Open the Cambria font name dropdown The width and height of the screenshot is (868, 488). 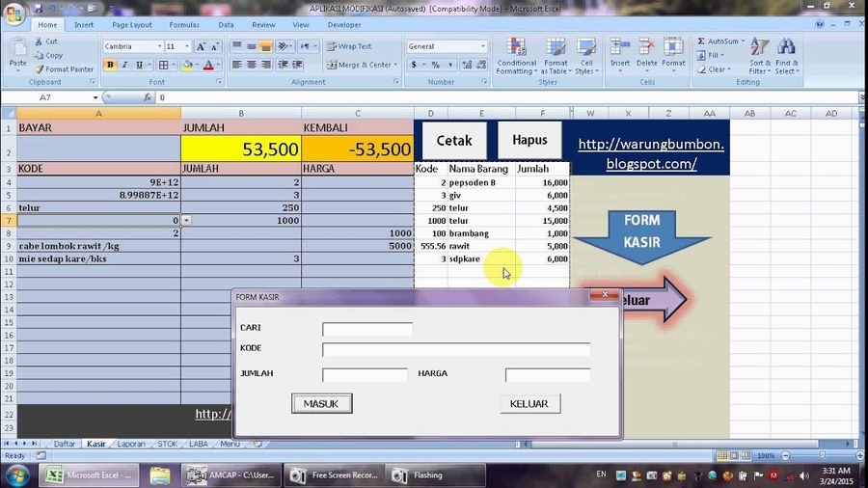click(x=159, y=46)
